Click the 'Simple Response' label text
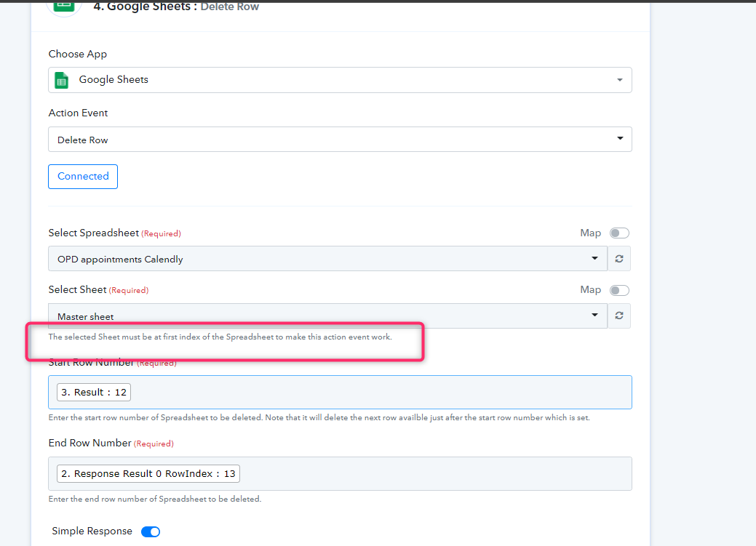Image resolution: width=756 pixels, height=546 pixels. pos(92,531)
